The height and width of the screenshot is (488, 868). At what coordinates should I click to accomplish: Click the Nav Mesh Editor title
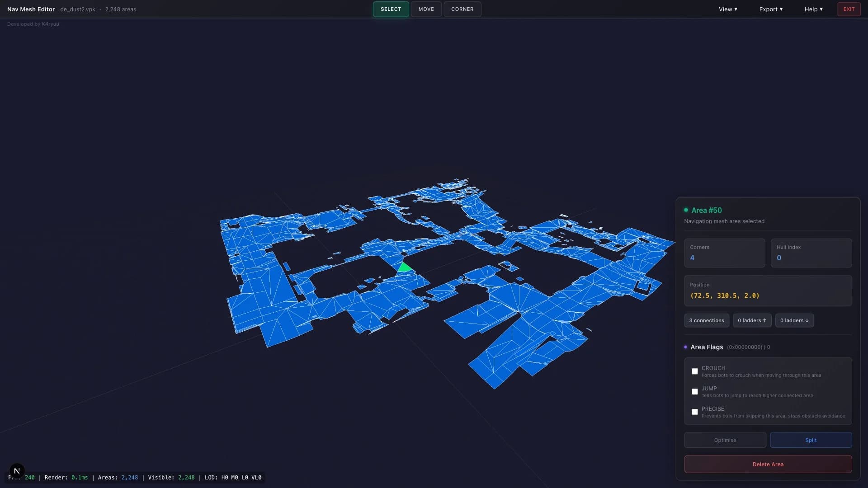31,9
